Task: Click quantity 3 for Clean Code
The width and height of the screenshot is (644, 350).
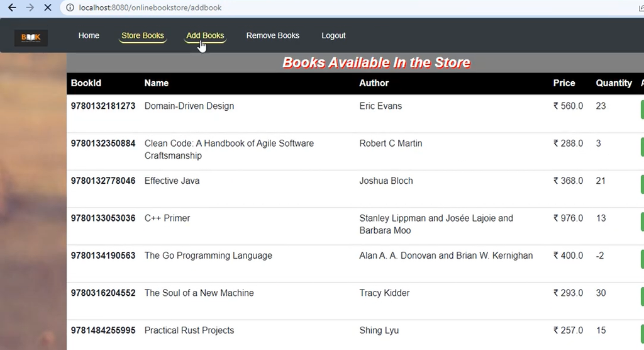Action: (x=599, y=143)
